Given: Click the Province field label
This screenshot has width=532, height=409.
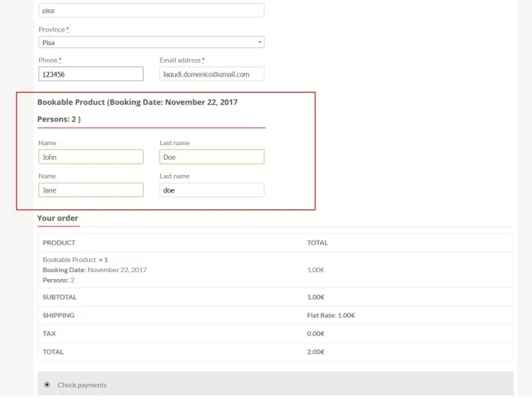Looking at the screenshot, I should click(x=53, y=29).
